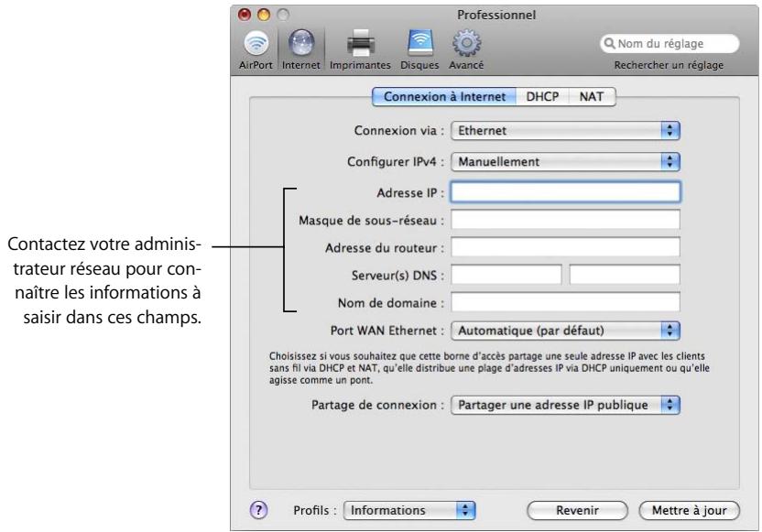The width and height of the screenshot is (762, 532).
Task: Click the Partage de connexion label
Action: 377,406
